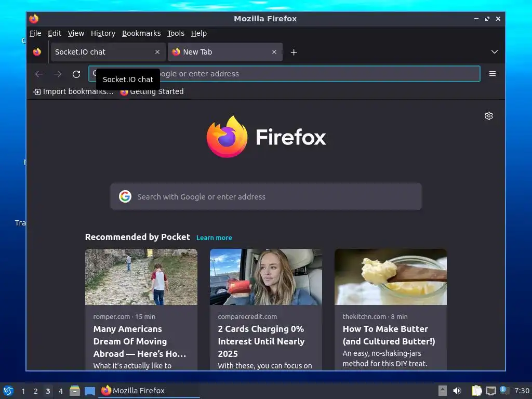Open How To Make Butter headline

389,335
